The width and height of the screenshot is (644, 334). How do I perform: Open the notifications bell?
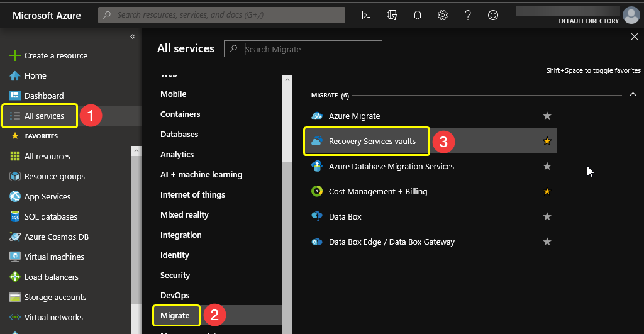click(x=418, y=15)
